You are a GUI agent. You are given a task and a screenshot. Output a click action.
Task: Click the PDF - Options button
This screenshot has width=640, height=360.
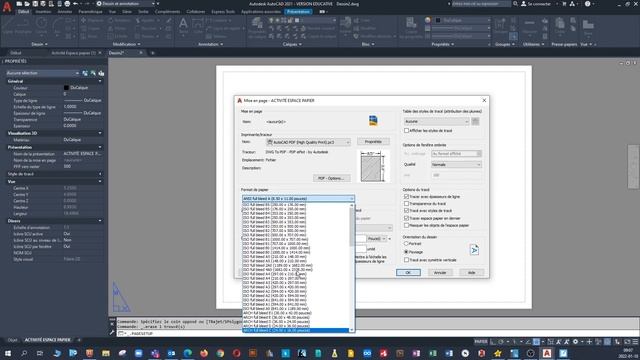coord(331,178)
